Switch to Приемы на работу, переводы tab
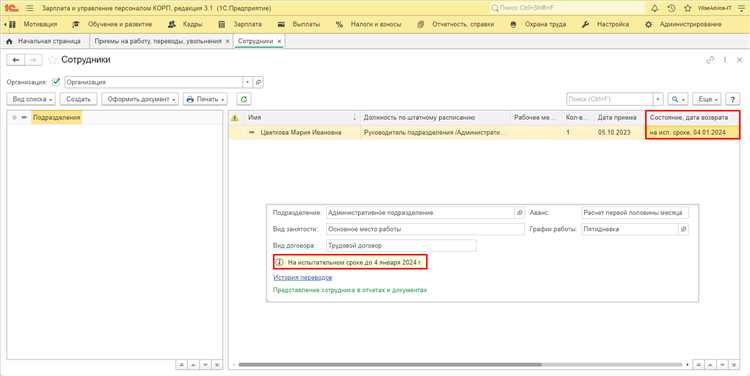The height and width of the screenshot is (376, 750). click(158, 41)
